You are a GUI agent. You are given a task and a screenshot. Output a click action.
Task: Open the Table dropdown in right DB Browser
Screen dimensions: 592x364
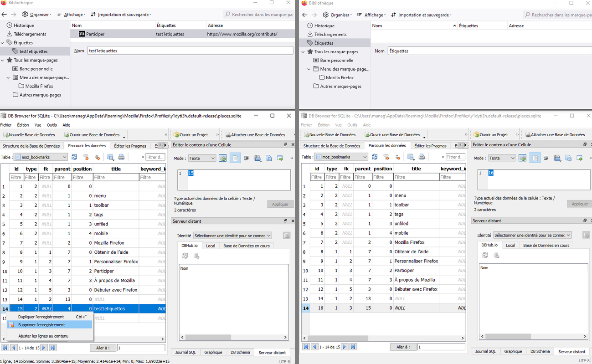pos(341,157)
